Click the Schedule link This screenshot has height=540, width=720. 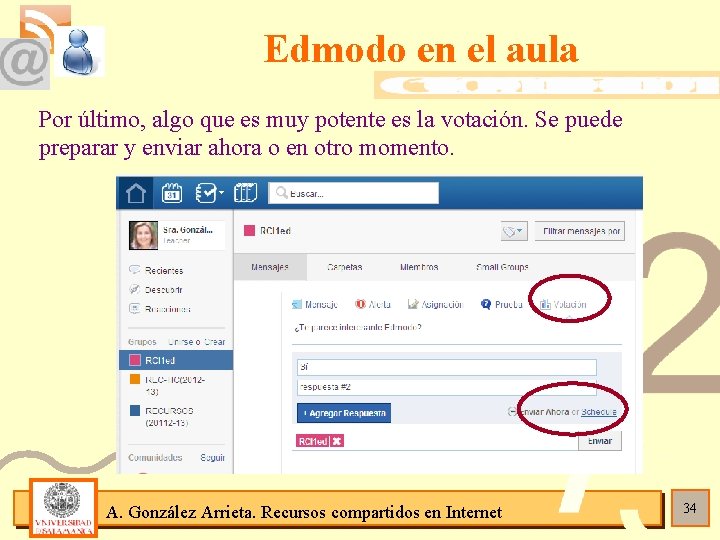[599, 412]
